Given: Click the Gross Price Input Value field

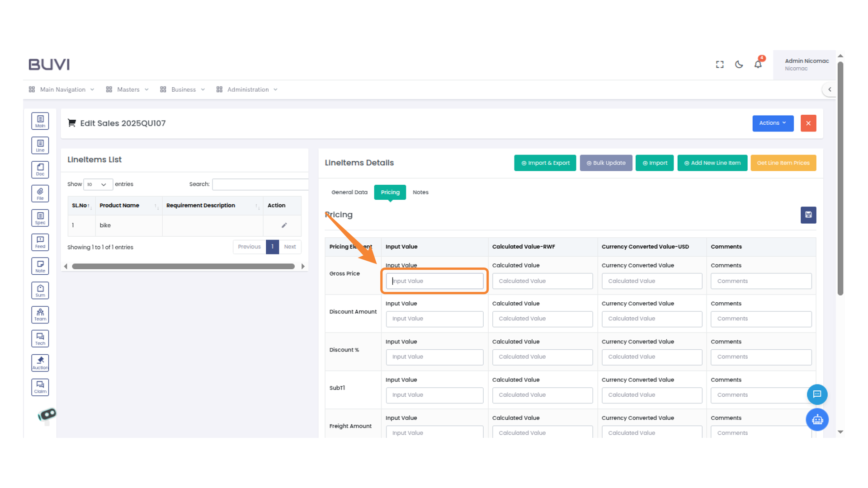Looking at the screenshot, I should (434, 281).
